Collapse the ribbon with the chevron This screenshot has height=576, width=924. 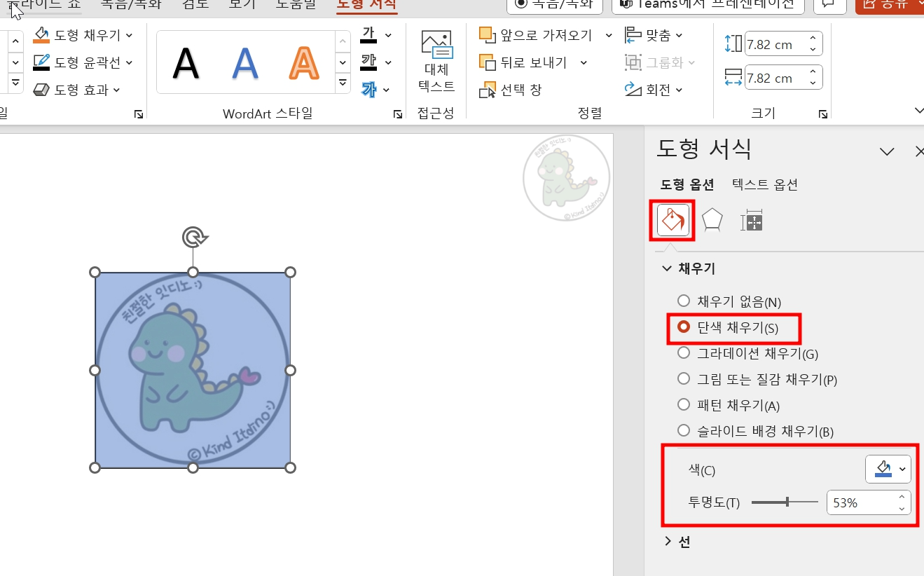pos(919,111)
